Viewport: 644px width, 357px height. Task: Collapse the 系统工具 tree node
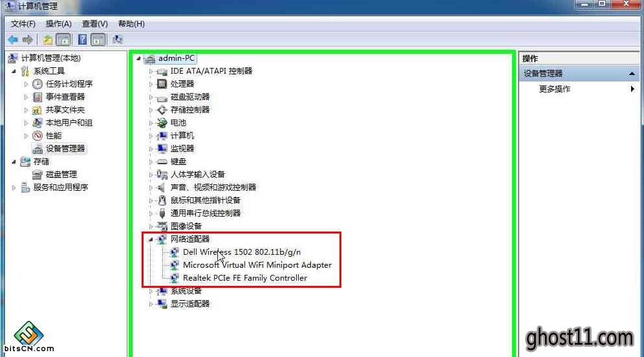coord(14,71)
